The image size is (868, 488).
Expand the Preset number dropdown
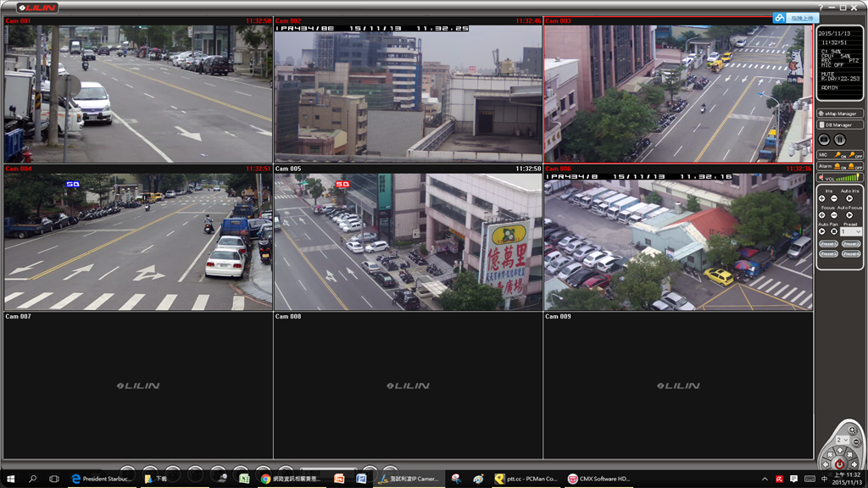(851, 231)
